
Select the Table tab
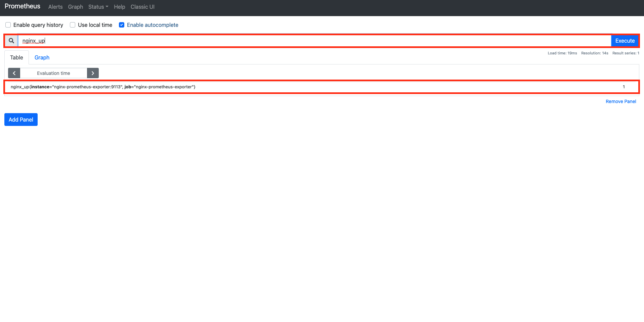(16, 57)
